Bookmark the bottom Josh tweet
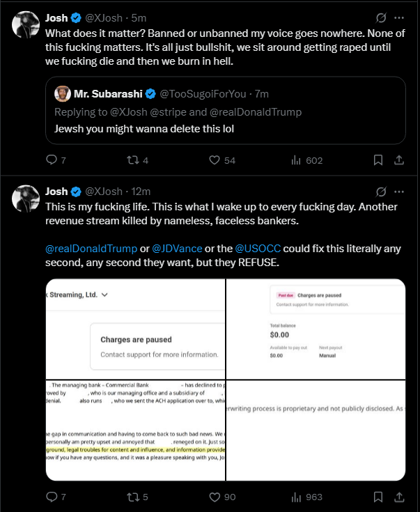The height and width of the screenshot is (512, 420). 378,497
